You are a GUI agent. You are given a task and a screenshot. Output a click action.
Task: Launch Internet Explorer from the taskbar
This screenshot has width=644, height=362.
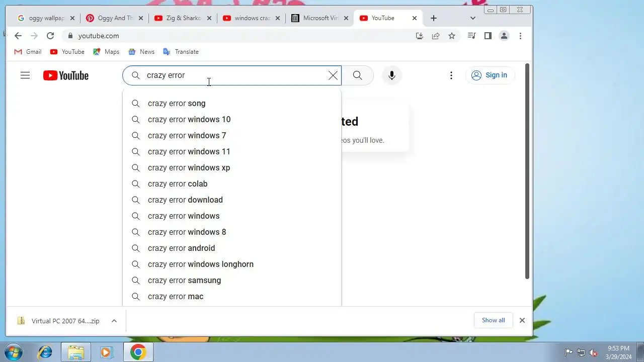tap(45, 352)
